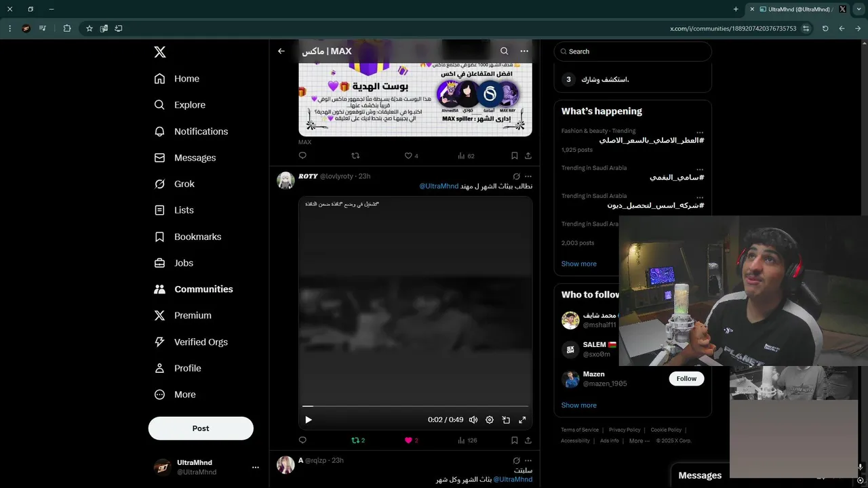Open site information icon beside URL
Screen dimensions: 868x488
[x=806, y=28]
